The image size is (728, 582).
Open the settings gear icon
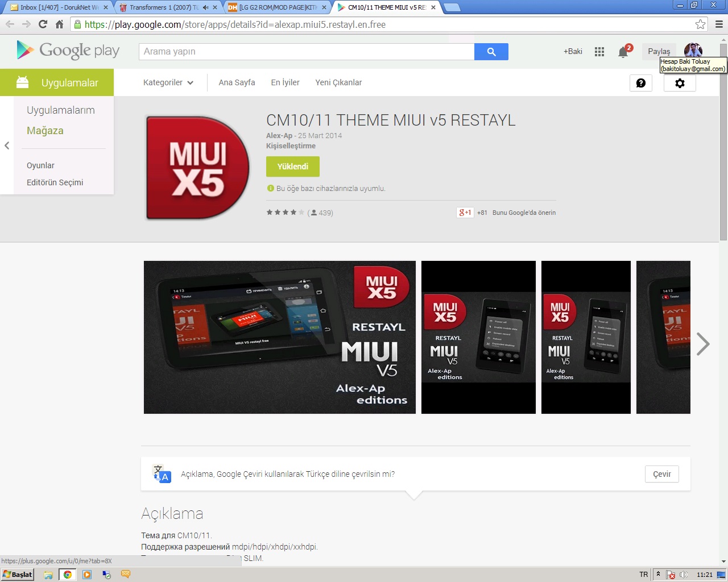click(680, 83)
